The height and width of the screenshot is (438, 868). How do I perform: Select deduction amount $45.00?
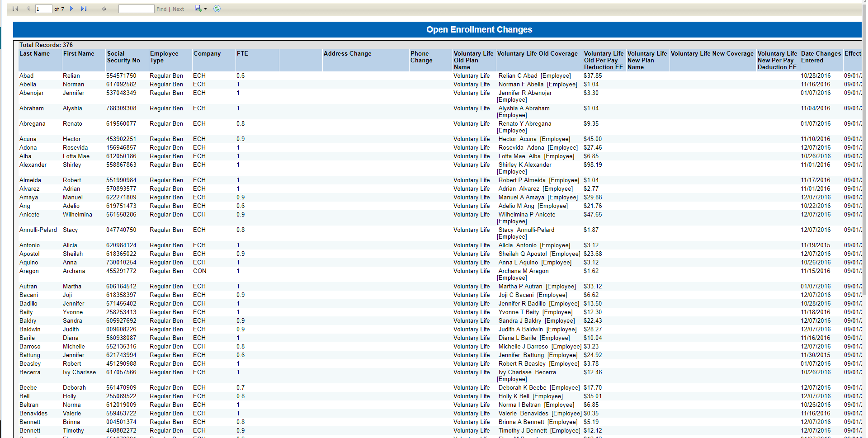[x=592, y=139]
